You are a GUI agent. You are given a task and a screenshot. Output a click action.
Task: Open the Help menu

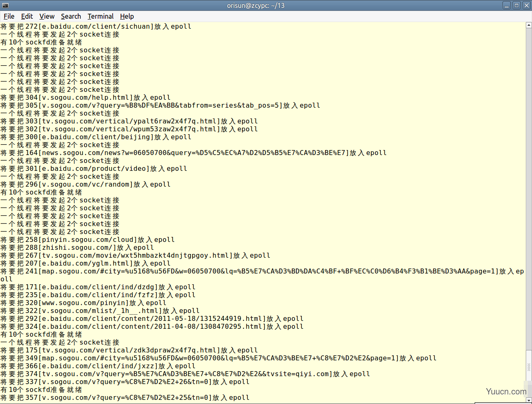tap(127, 16)
